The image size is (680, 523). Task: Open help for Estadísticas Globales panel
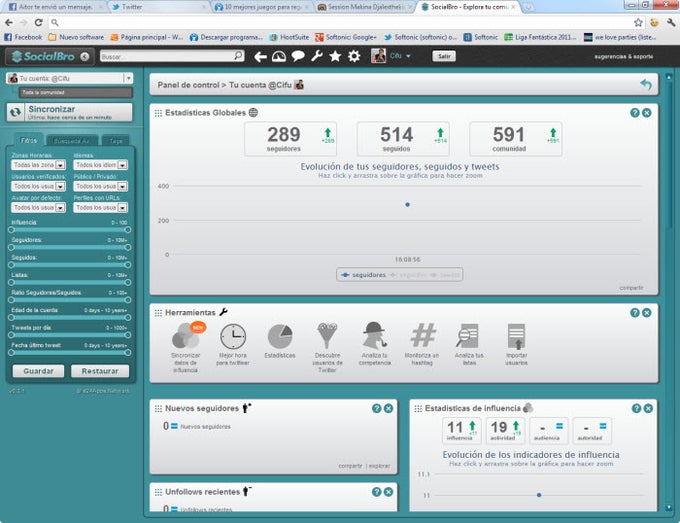pyautogui.click(x=634, y=113)
